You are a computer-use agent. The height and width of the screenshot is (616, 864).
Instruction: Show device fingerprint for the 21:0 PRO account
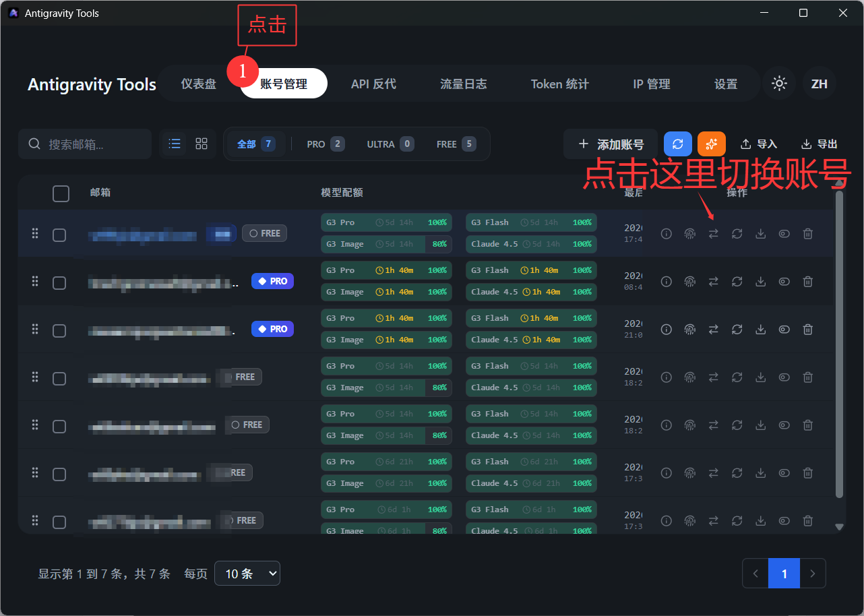pos(689,330)
